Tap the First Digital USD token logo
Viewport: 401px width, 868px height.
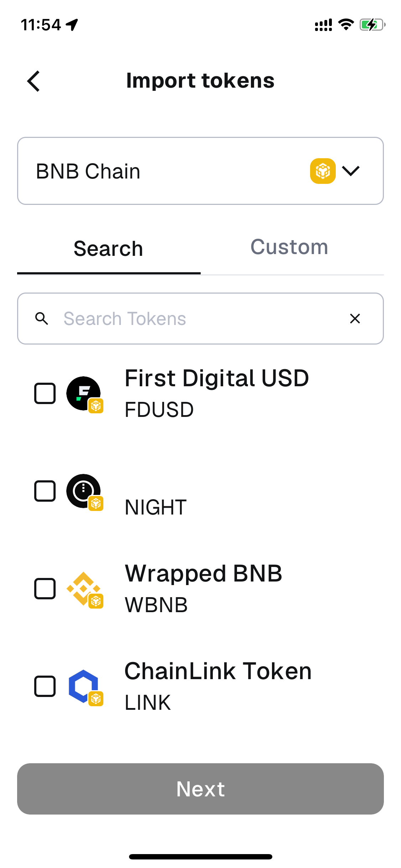click(x=84, y=393)
